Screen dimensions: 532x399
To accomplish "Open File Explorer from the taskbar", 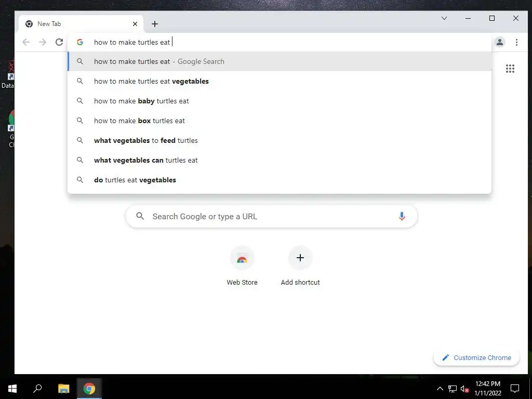I will (63, 389).
